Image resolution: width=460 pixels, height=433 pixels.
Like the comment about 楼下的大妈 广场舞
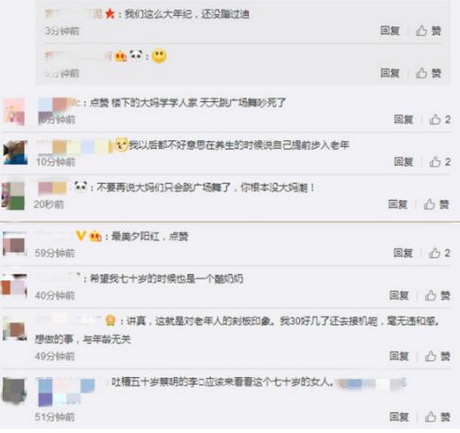440,119
